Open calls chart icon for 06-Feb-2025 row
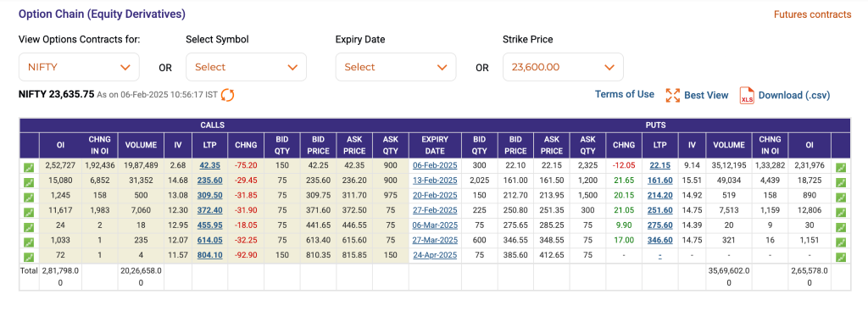The height and width of the screenshot is (317, 868). pos(29,167)
